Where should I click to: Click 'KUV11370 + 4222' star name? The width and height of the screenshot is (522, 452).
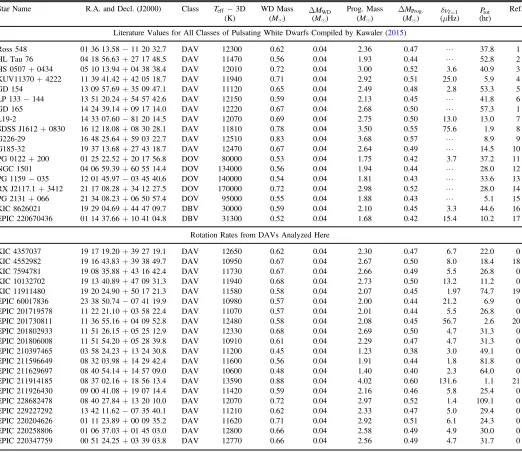pos(30,79)
